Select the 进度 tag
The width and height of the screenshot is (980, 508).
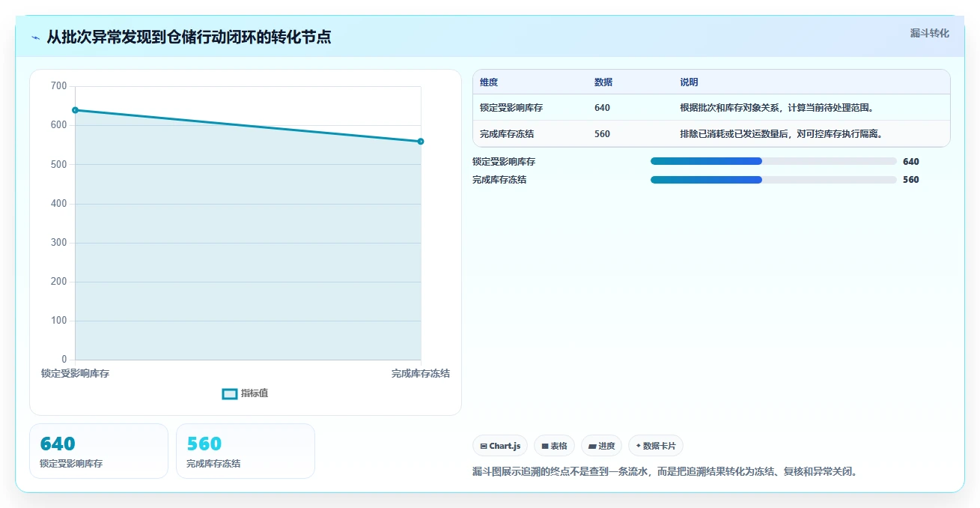click(x=601, y=446)
